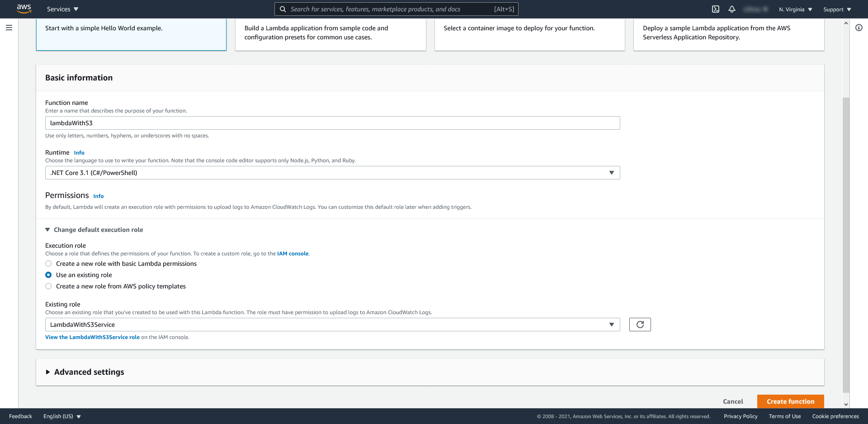Screen dimensions: 868x424
Task: Select the Serverless Application Repository card
Action: pyautogui.click(x=729, y=34)
